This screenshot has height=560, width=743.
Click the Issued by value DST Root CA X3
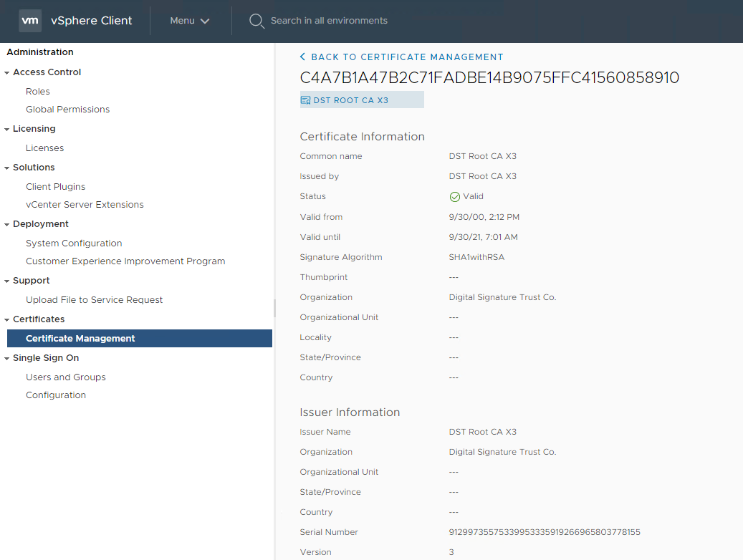click(x=483, y=176)
